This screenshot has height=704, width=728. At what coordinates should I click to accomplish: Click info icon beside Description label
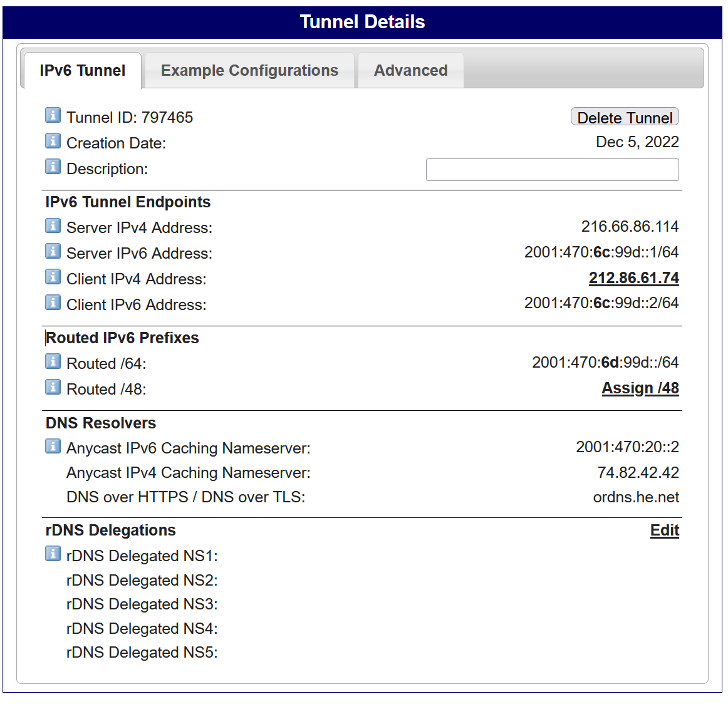(x=53, y=166)
